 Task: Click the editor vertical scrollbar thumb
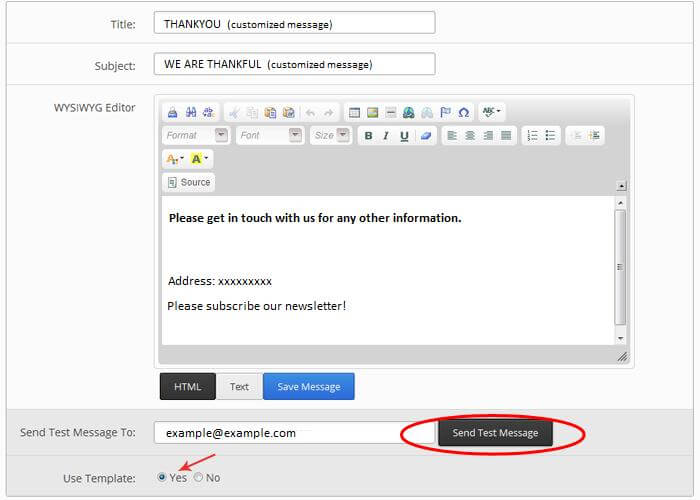click(620, 267)
